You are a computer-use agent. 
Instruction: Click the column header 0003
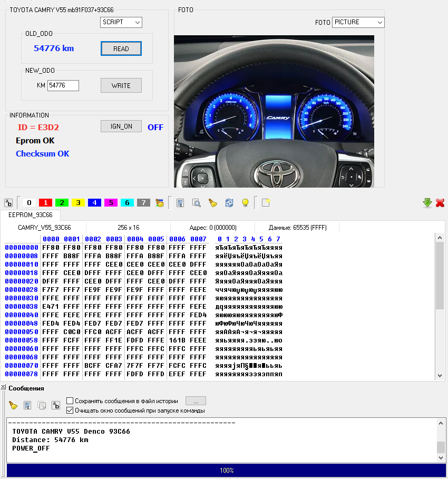pos(114,239)
